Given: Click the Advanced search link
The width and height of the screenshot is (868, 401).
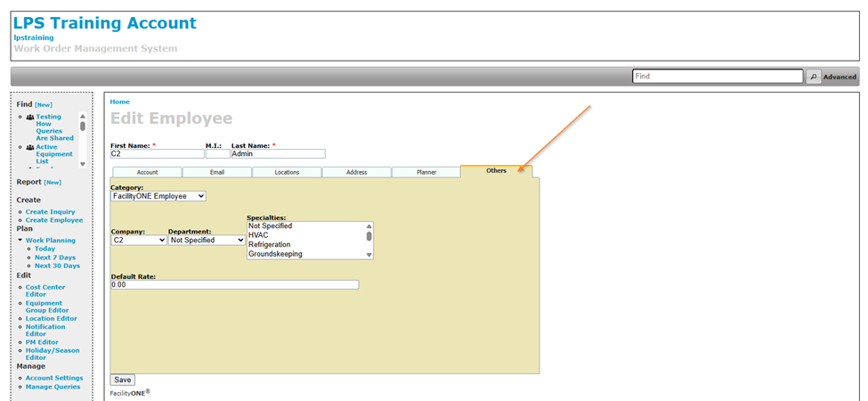Looking at the screenshot, I should (839, 78).
